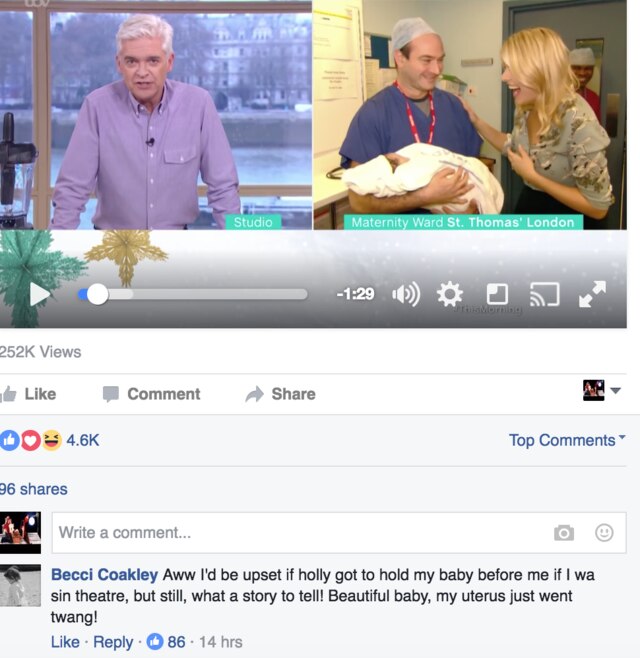The width and height of the screenshot is (640, 658).
Task: Click the video progress scrubber handle
Action: tap(97, 294)
